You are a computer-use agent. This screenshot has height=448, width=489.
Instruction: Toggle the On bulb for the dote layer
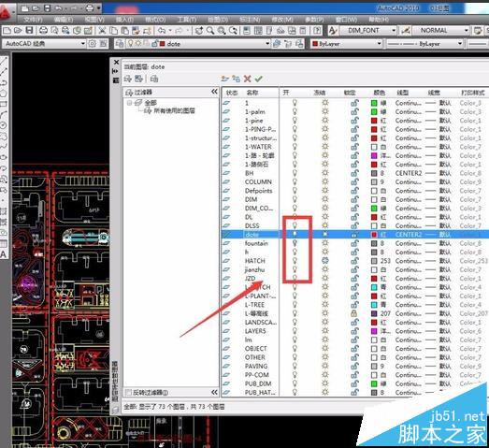[295, 234]
